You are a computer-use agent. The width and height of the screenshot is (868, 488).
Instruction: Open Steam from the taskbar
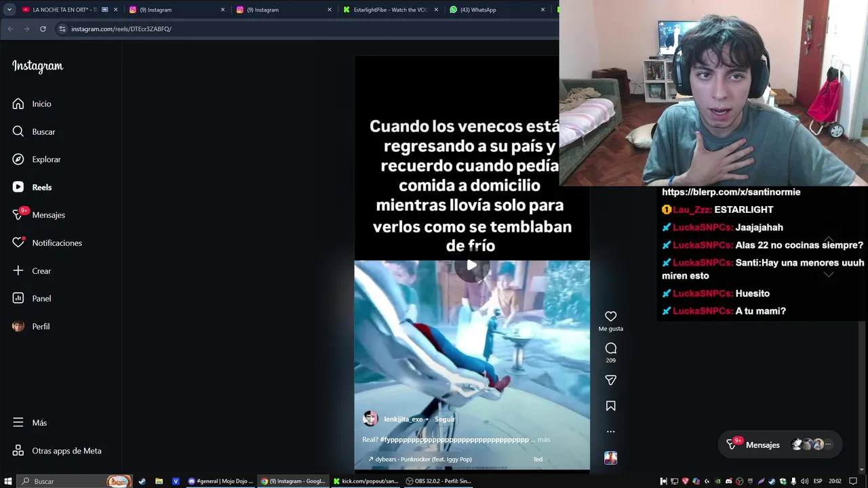[x=142, y=481]
